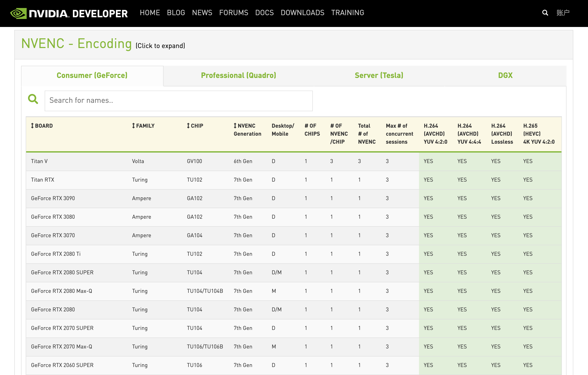Open the site search magnifier icon

(545, 13)
